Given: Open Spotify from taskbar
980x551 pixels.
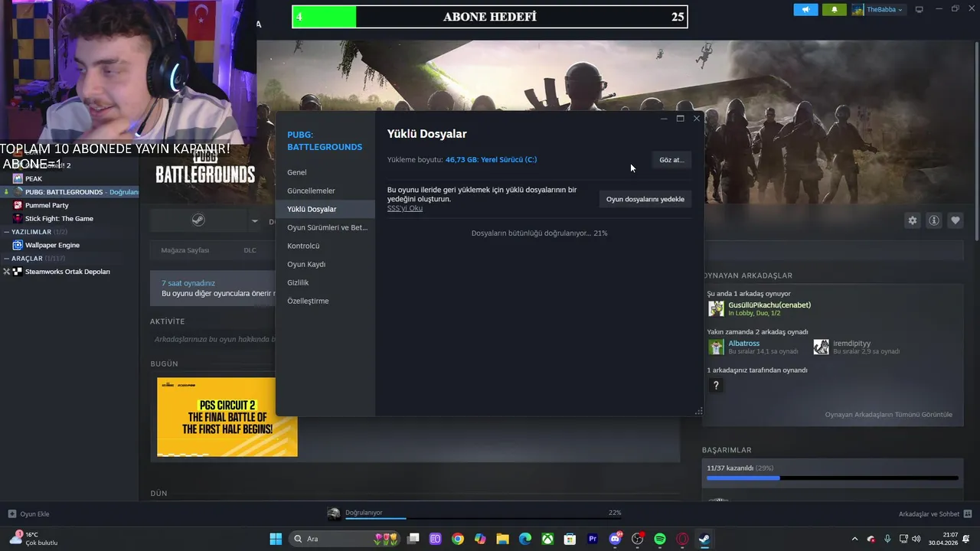Looking at the screenshot, I should coord(660,539).
